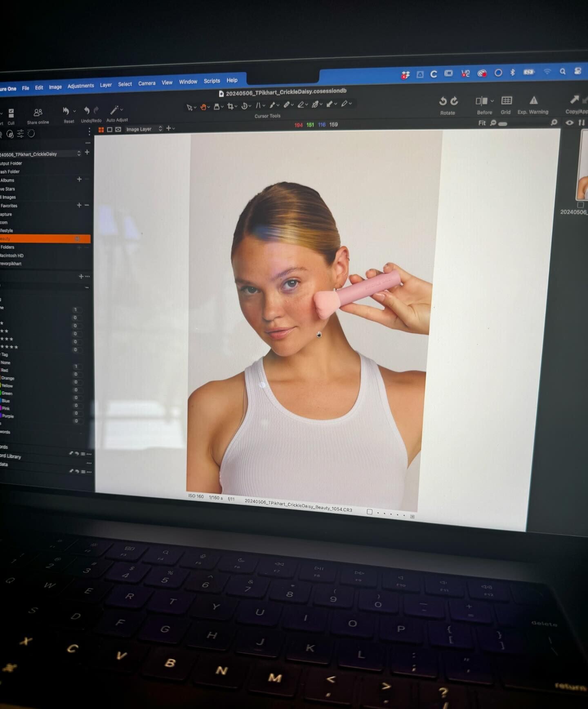Toggle the Before comparison view

(x=481, y=101)
